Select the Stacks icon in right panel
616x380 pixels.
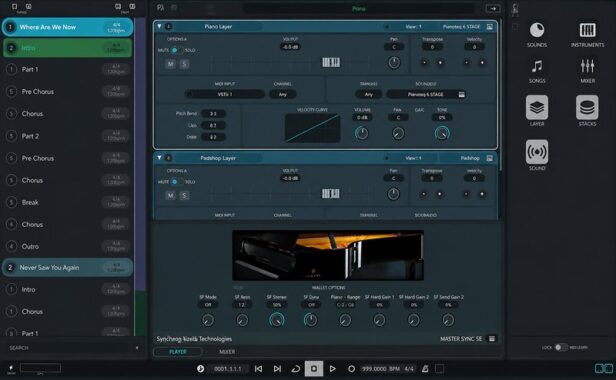pos(587,107)
